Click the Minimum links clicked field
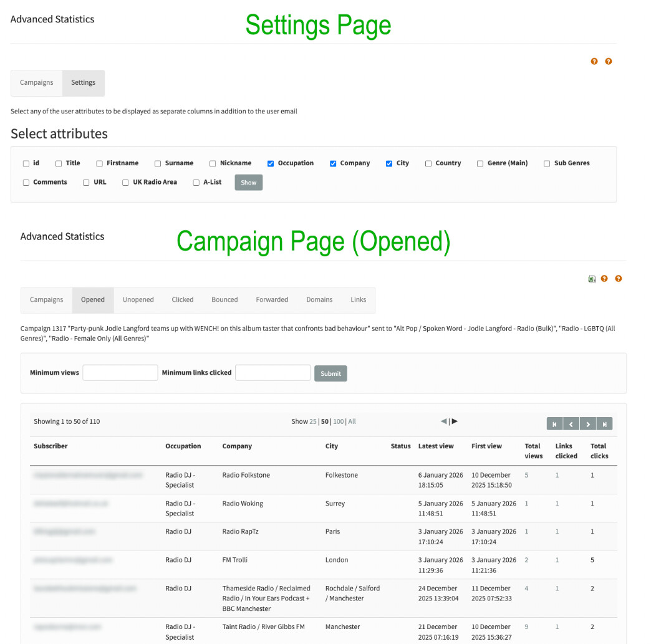Image resolution: width=651 pixels, height=644 pixels. (x=272, y=373)
